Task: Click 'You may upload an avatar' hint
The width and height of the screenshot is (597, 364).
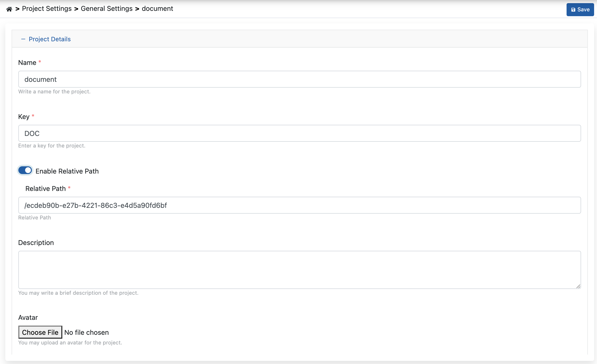Action: point(70,343)
